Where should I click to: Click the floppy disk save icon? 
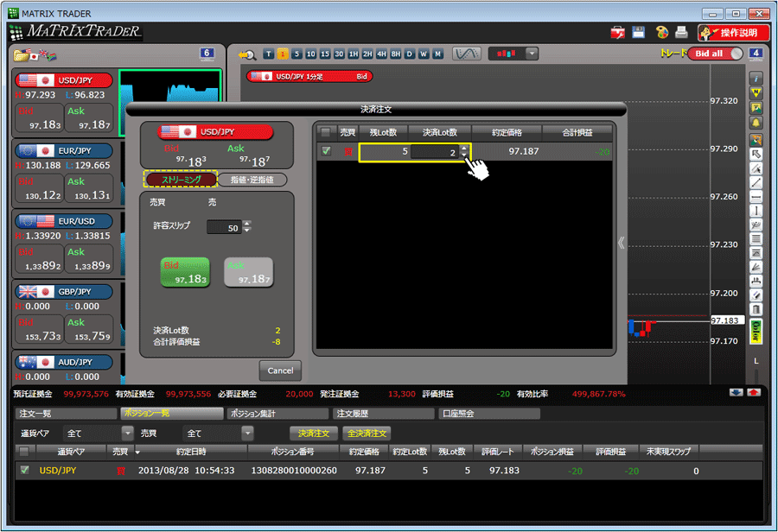pyautogui.click(x=639, y=33)
